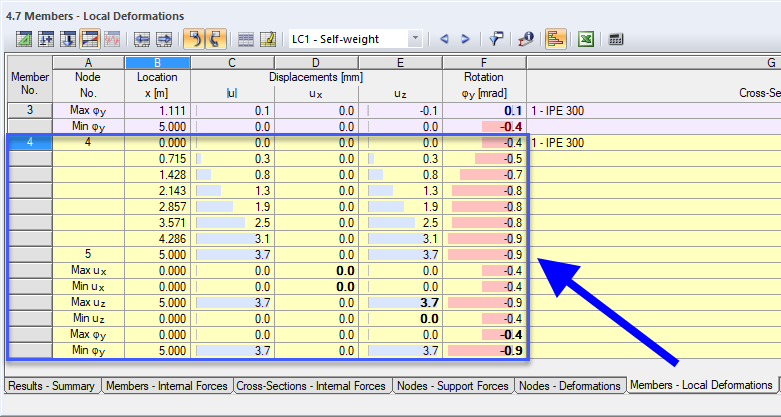
Task: Select column G header
Action: click(654, 62)
